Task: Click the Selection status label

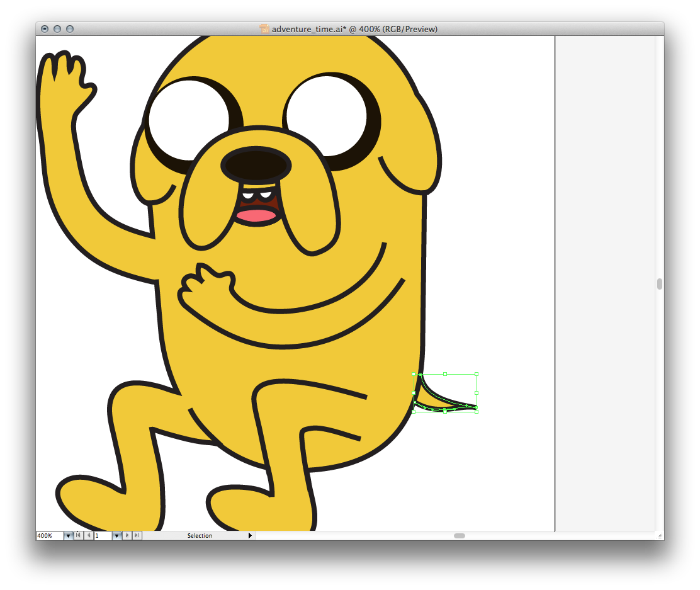Action: 200,536
